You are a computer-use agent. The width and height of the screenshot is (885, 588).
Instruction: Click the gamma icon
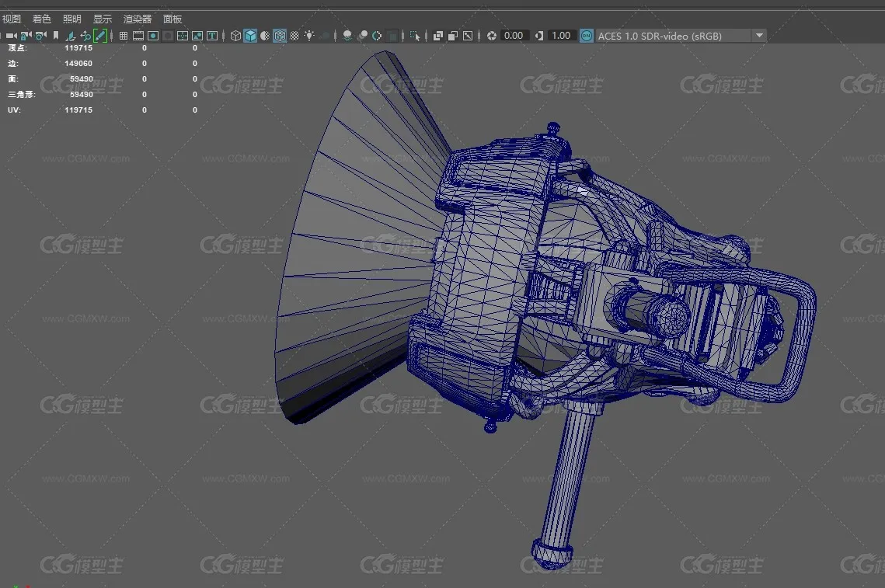point(539,36)
